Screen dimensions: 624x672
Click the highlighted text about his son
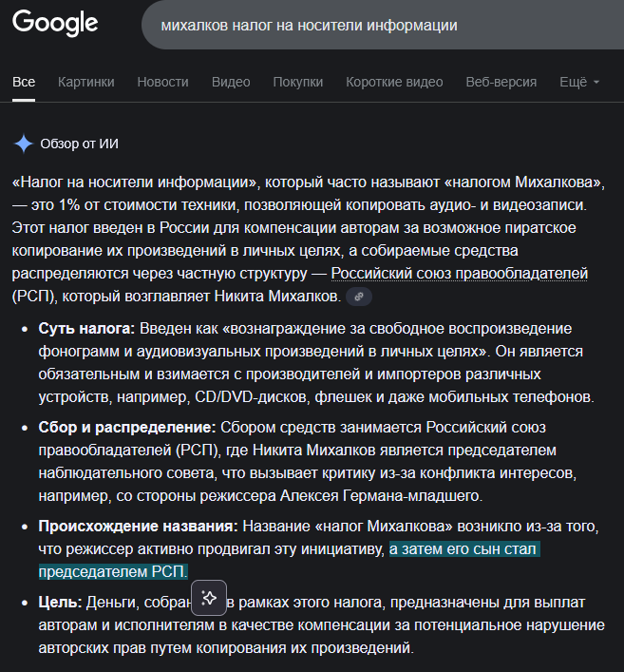(x=464, y=549)
